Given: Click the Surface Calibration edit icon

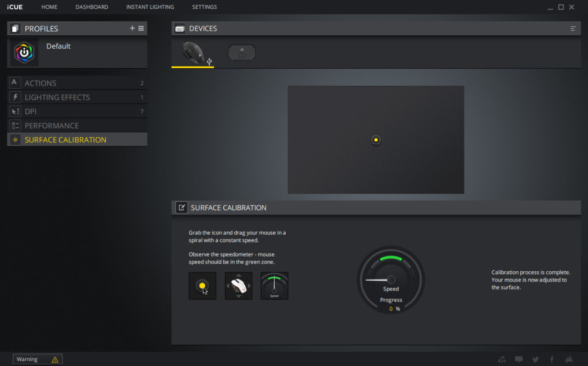Looking at the screenshot, I should coord(182,208).
